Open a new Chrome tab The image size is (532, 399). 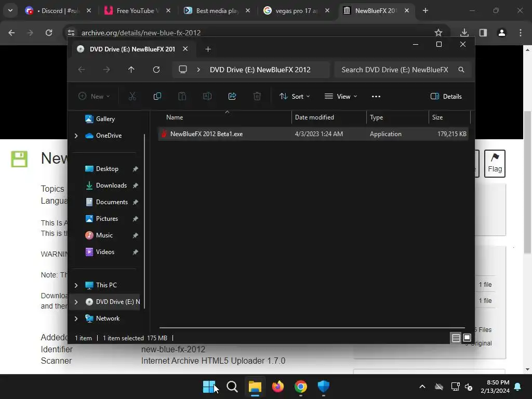pyautogui.click(x=425, y=10)
